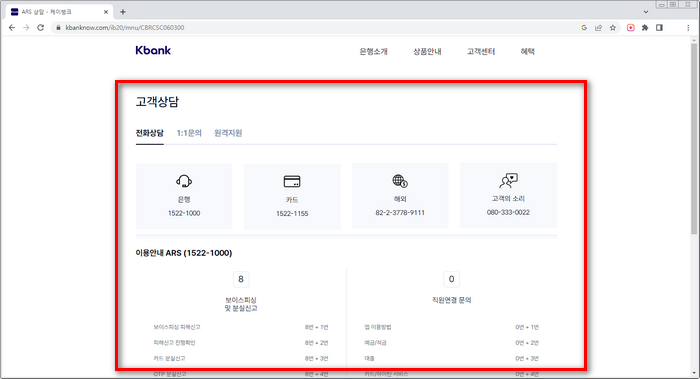Switch to the 원격지원 tab
700x379 pixels.
point(228,133)
